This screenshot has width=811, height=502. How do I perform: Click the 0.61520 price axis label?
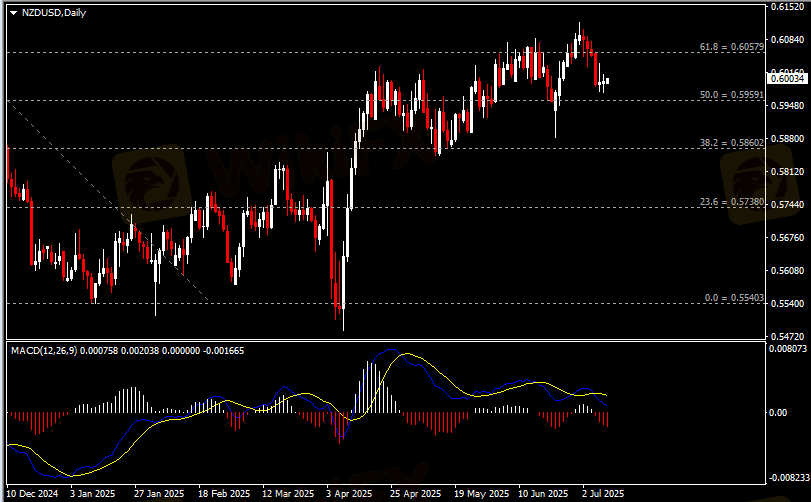[786, 7]
